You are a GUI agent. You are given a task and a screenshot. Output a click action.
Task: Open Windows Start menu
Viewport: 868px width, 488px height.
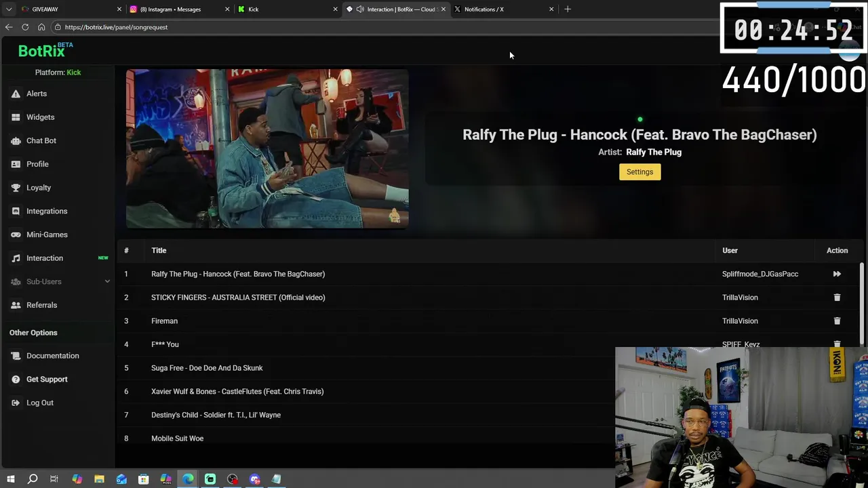click(x=10, y=479)
